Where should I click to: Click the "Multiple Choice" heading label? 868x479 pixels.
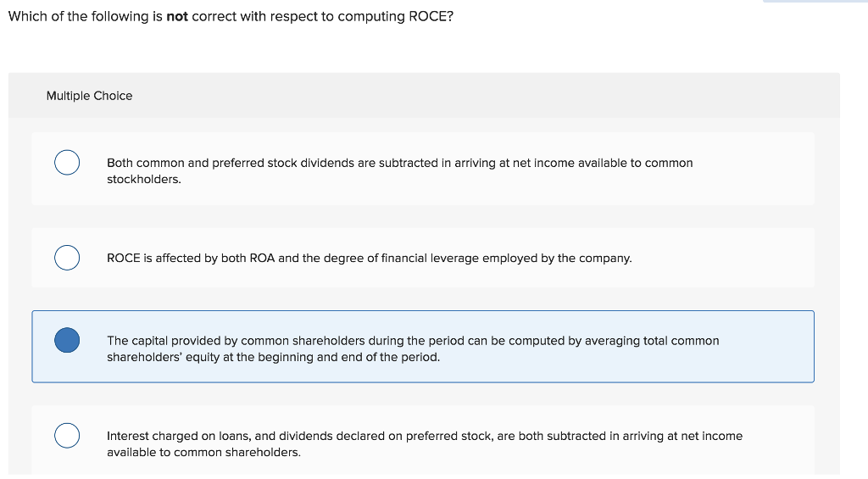point(89,96)
